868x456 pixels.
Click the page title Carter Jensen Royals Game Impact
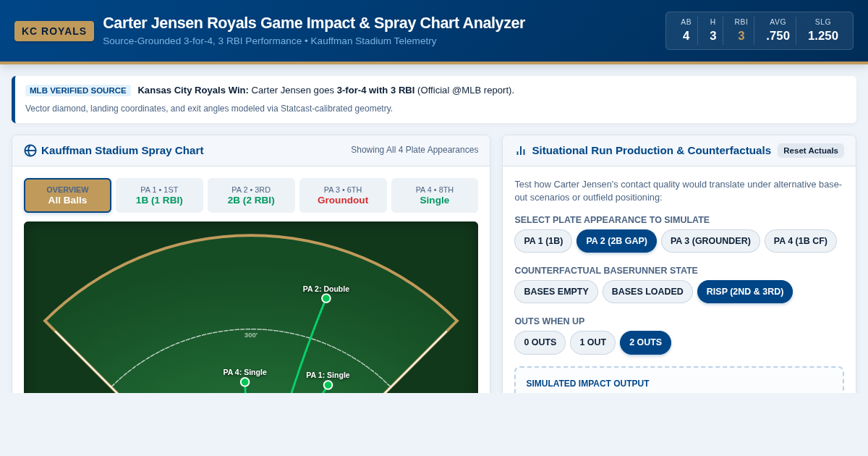pos(314,23)
